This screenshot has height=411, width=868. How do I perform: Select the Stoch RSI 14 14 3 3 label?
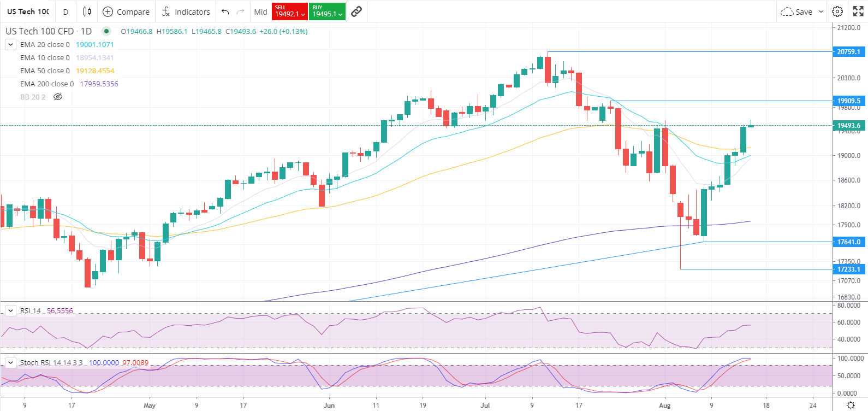[x=51, y=362]
